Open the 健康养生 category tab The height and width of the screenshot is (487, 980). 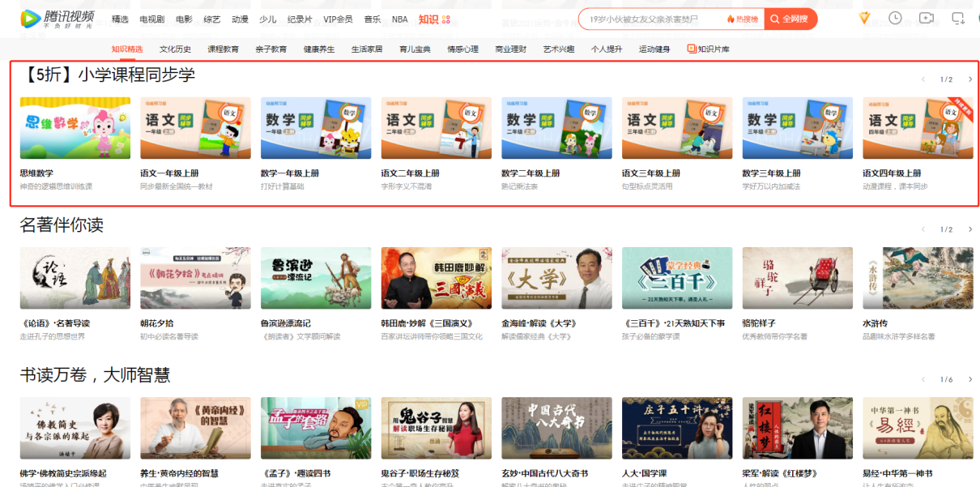319,49
